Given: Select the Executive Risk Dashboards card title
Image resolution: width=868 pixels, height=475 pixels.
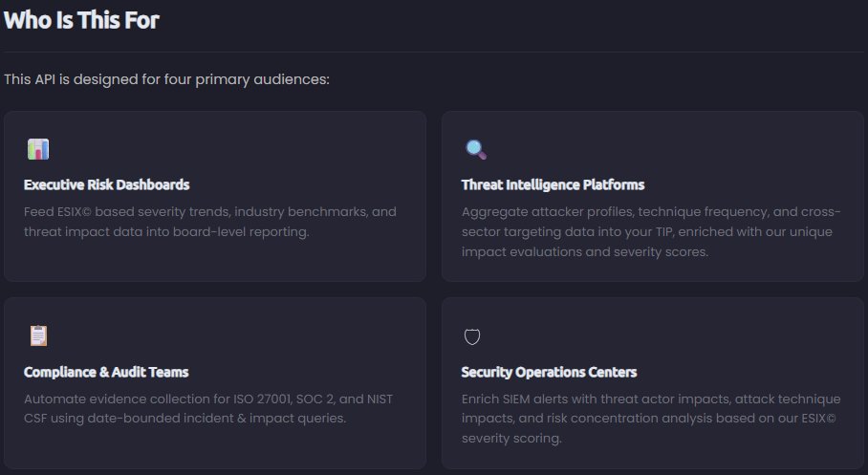Looking at the screenshot, I should (107, 184).
